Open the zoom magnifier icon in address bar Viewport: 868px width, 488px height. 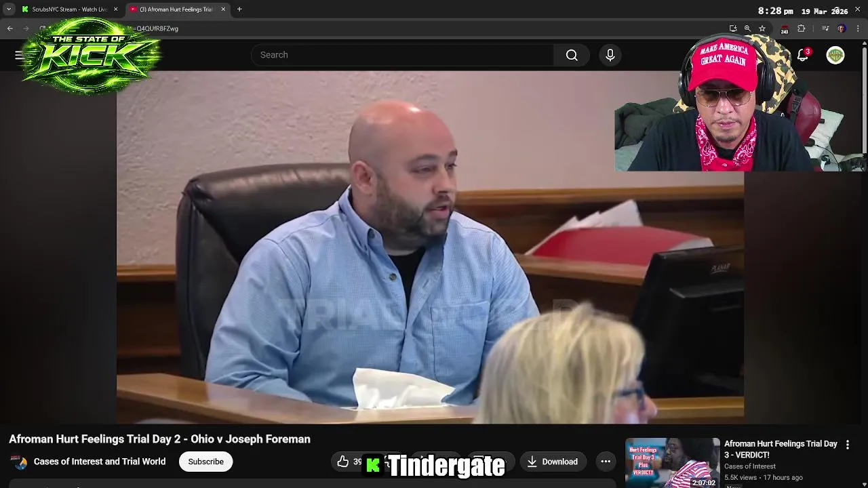pos(747,28)
